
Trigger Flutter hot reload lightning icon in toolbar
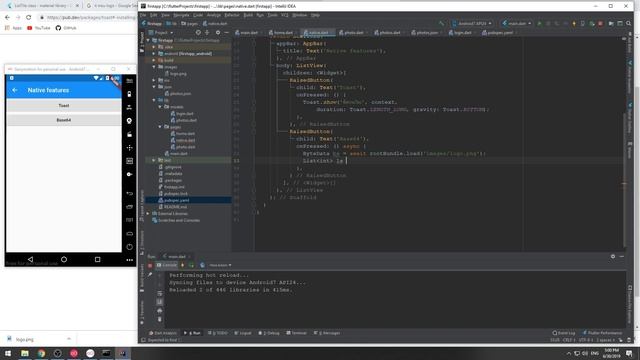574,23
